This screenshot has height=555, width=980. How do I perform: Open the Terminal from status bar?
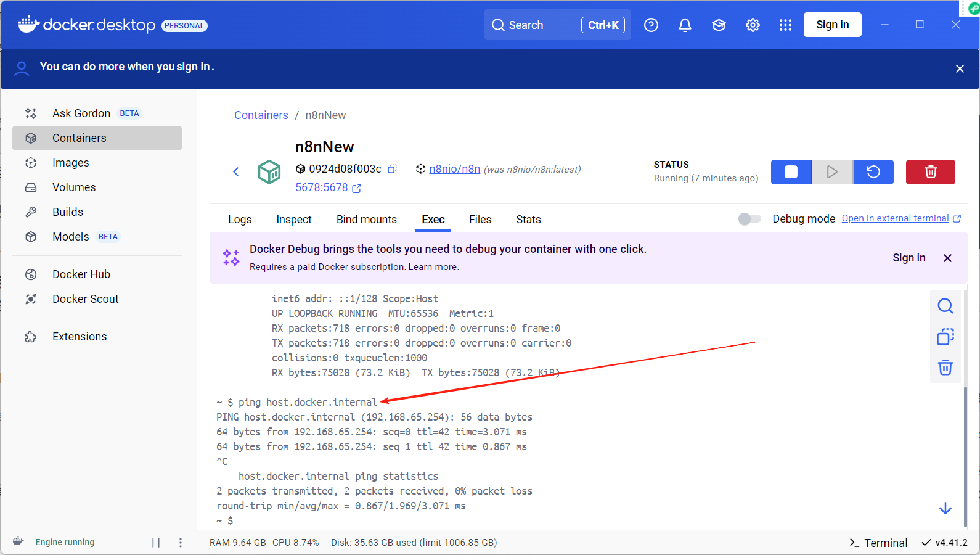coord(878,543)
